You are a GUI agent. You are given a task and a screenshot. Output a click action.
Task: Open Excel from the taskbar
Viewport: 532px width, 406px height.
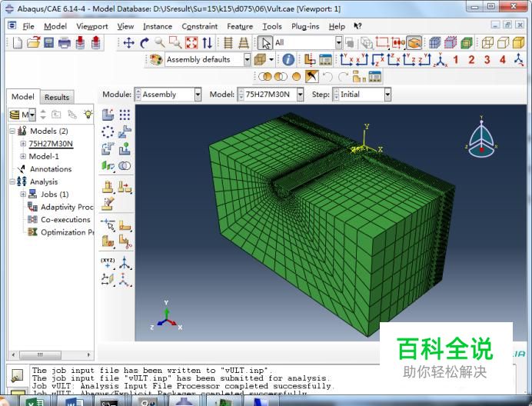(35, 402)
